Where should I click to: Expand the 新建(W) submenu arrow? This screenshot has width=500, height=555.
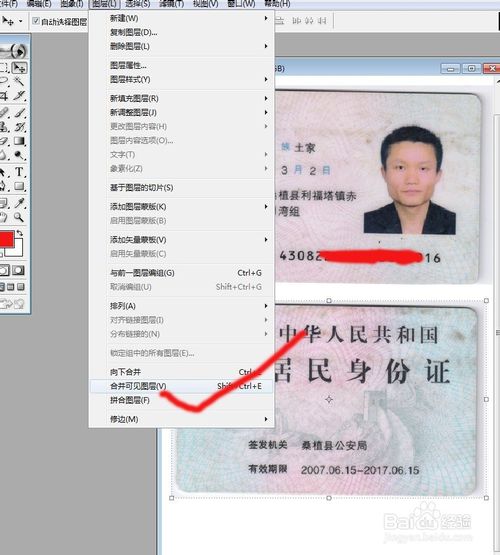pos(266,18)
